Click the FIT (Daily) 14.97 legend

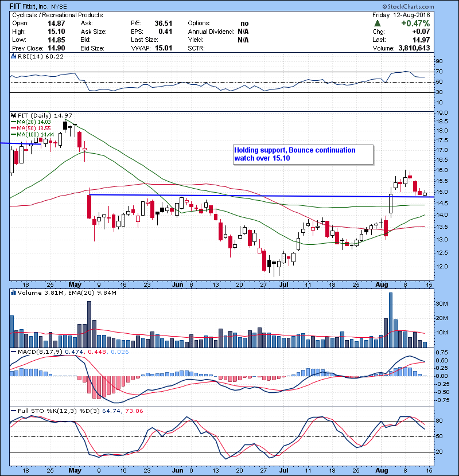(45, 115)
